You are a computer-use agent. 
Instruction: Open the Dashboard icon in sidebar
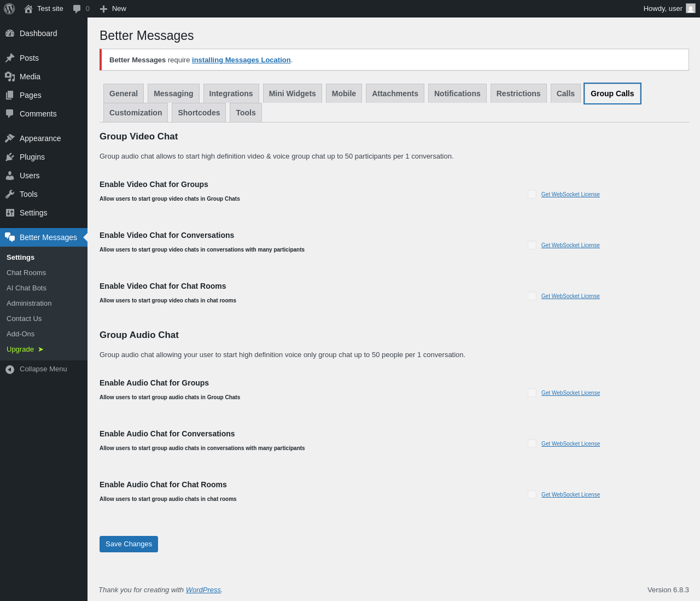(10, 33)
